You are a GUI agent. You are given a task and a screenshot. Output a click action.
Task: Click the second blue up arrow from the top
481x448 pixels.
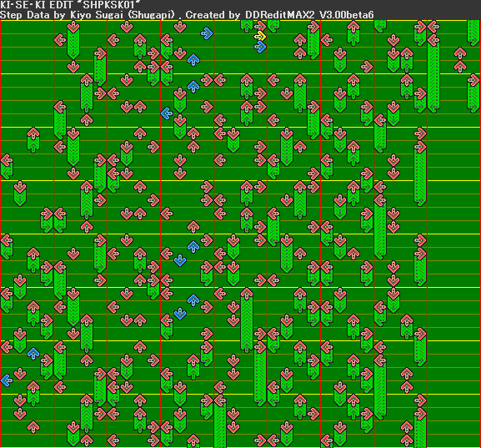click(193, 87)
